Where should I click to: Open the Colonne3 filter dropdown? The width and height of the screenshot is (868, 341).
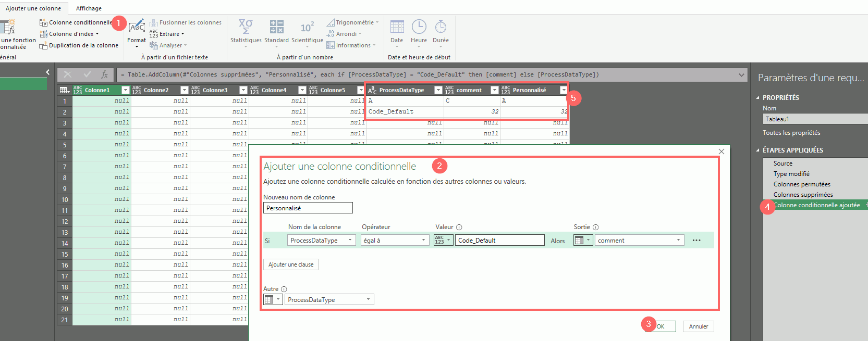coord(243,90)
